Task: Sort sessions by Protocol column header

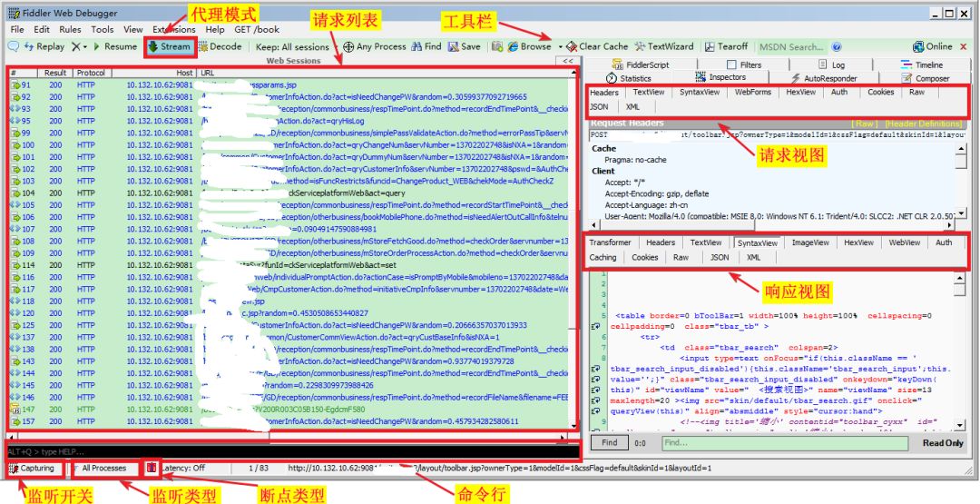Action: [92, 74]
